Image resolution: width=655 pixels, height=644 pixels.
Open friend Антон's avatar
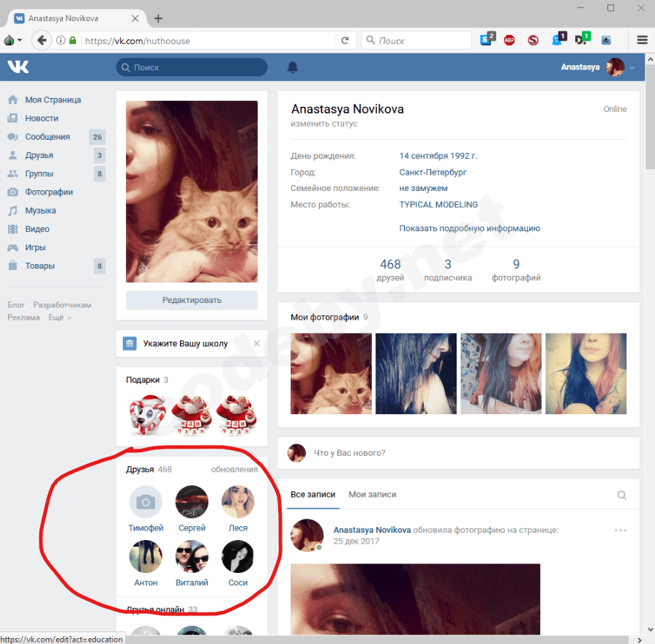tap(146, 556)
